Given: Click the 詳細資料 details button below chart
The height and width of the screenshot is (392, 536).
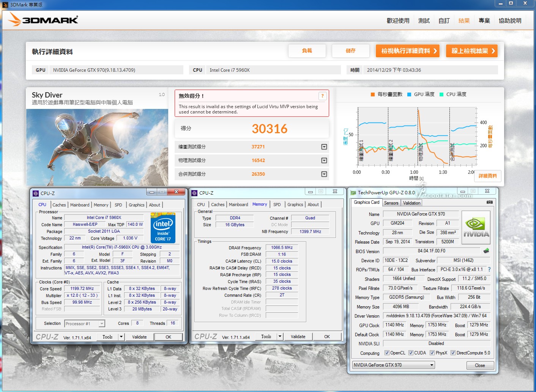Looking at the screenshot, I should click(487, 176).
